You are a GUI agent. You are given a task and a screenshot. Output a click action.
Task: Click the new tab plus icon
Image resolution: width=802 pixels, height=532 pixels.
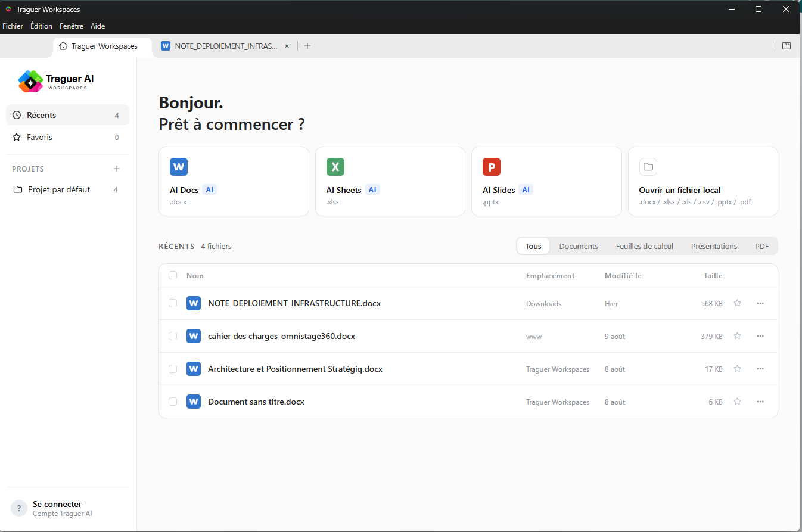click(x=307, y=46)
